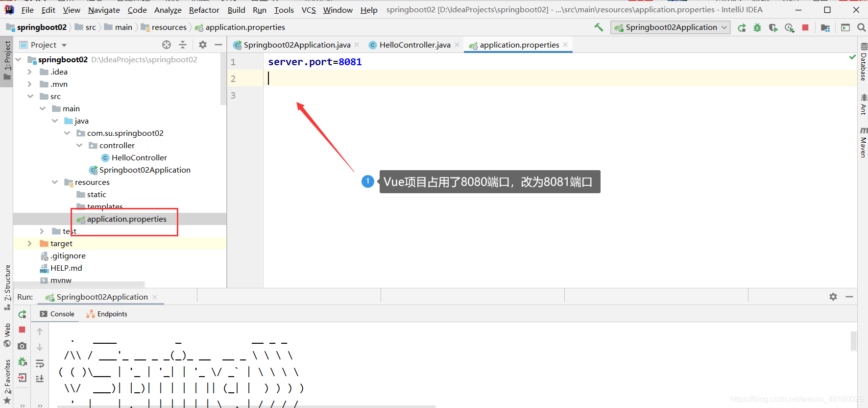
Task: Close the HelloController.java tab
Action: tap(457, 45)
